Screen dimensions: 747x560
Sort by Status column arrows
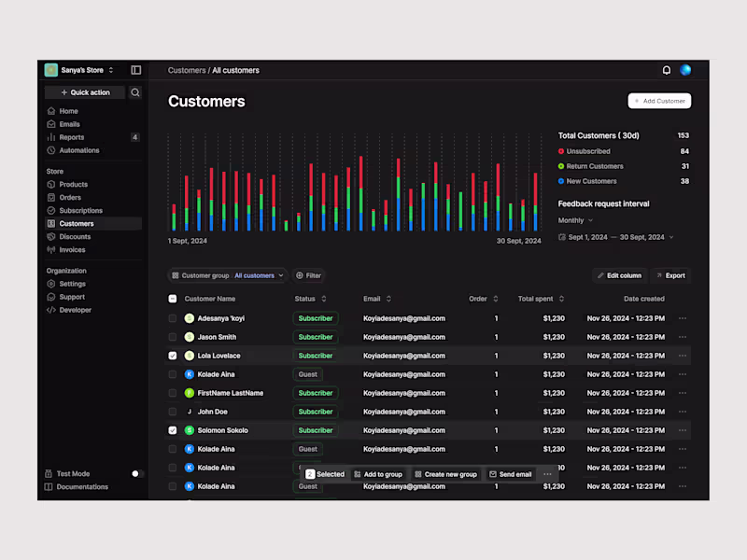[324, 299]
